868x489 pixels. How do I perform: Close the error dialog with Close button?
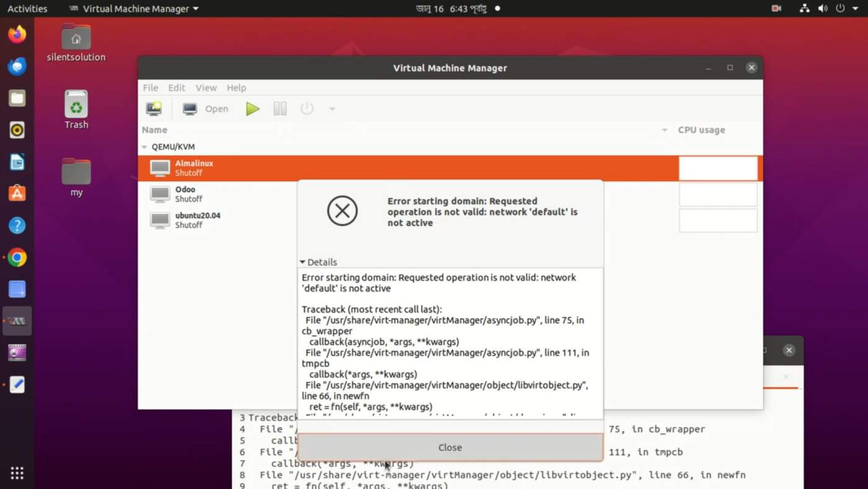[x=449, y=447]
